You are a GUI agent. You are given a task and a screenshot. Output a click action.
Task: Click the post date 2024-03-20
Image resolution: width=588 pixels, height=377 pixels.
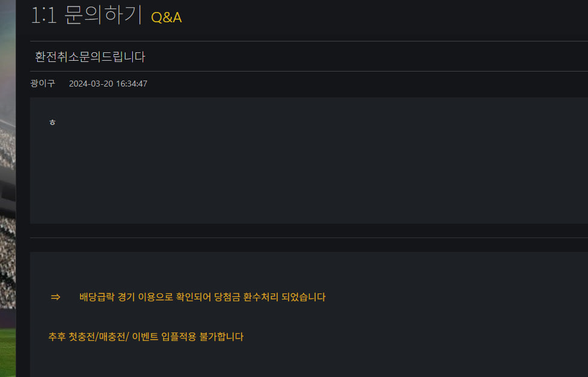(91, 84)
